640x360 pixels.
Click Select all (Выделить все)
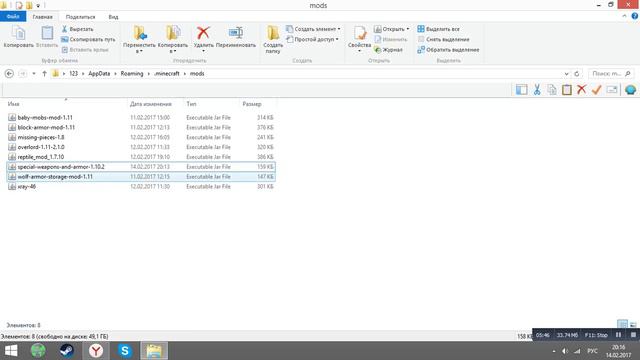tap(438, 29)
